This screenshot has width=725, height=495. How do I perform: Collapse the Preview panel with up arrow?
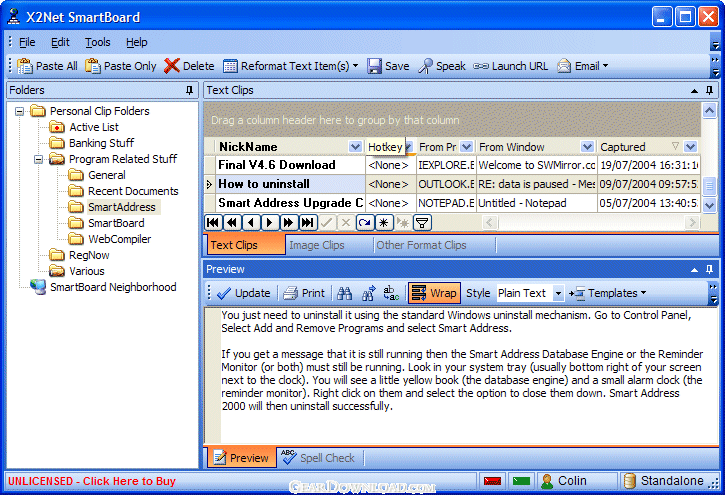(x=694, y=269)
